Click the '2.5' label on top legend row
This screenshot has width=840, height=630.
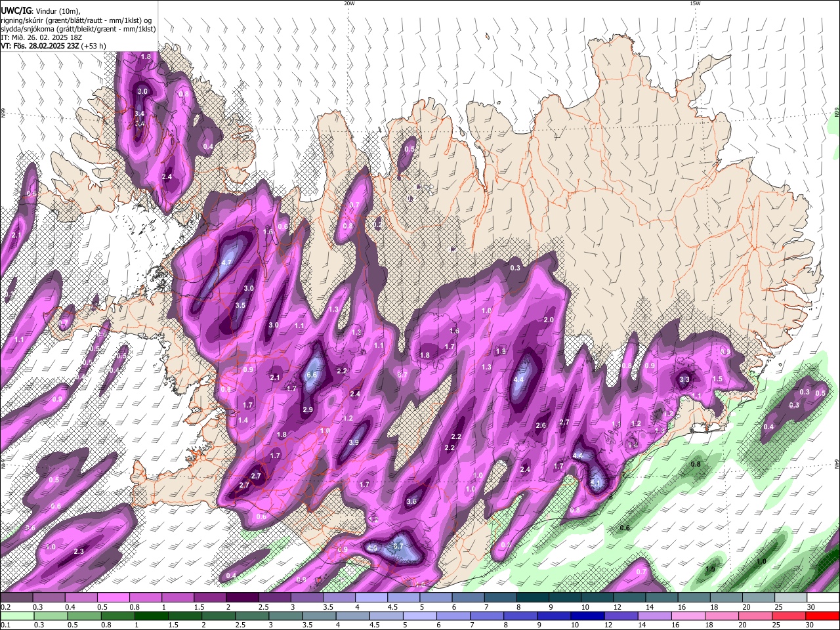coord(263,607)
